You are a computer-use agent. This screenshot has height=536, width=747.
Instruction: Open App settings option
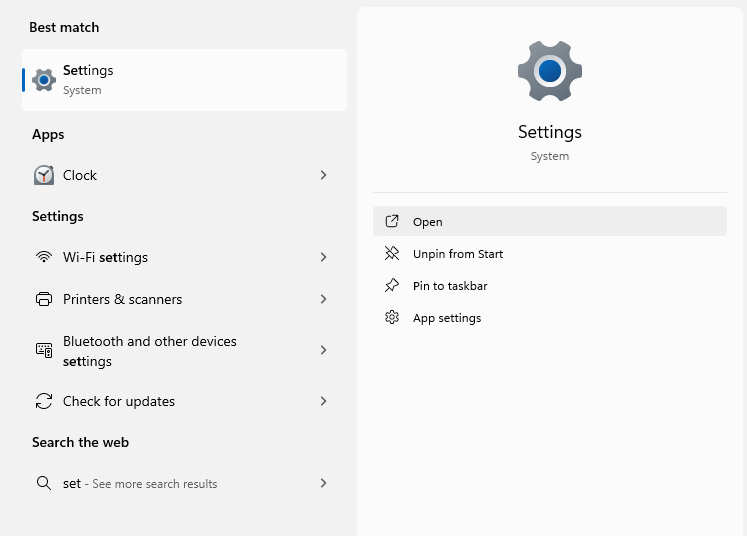(446, 318)
